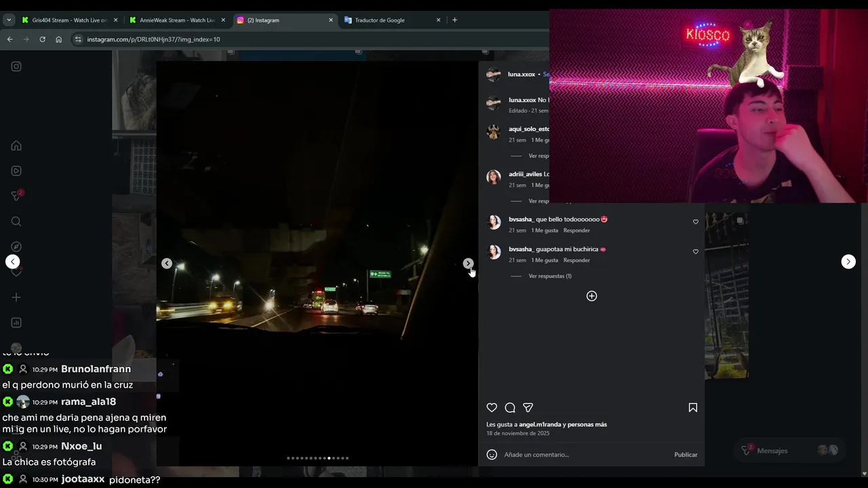
Task: Click Publicar to post comment
Action: click(x=686, y=455)
